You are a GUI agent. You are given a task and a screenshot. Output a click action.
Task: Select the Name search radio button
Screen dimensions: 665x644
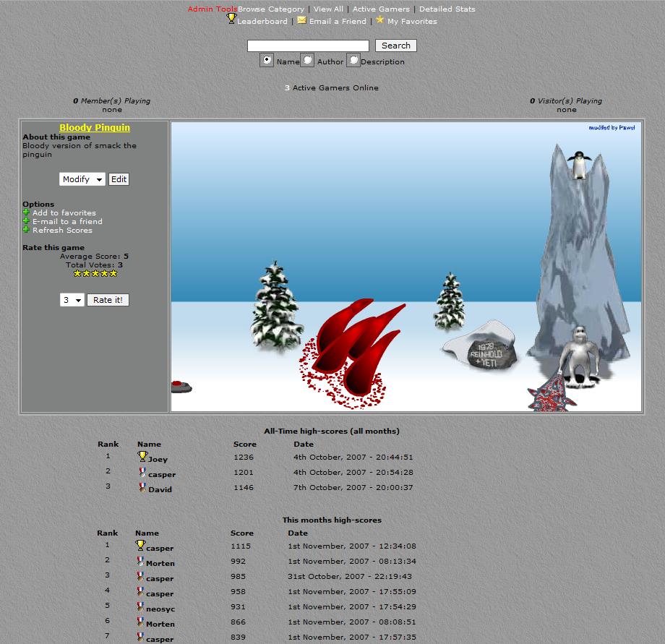tap(267, 61)
